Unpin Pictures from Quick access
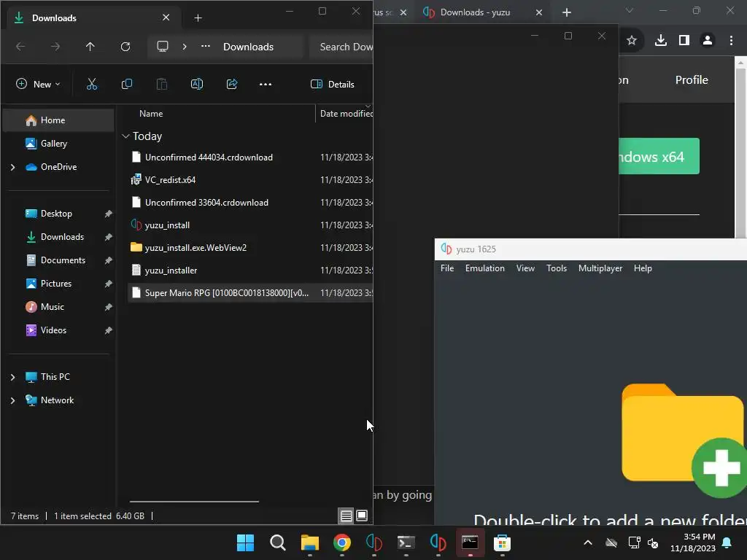Viewport: 747px width, 560px height. pyautogui.click(x=109, y=284)
